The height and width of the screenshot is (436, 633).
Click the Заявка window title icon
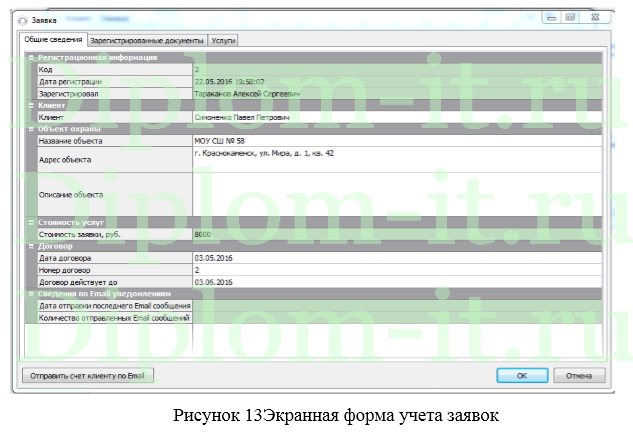(x=23, y=20)
